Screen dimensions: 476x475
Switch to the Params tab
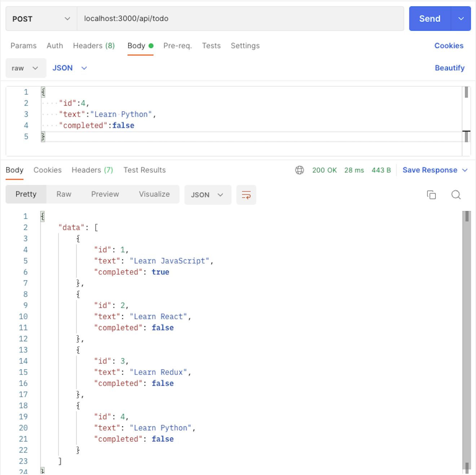tap(23, 46)
